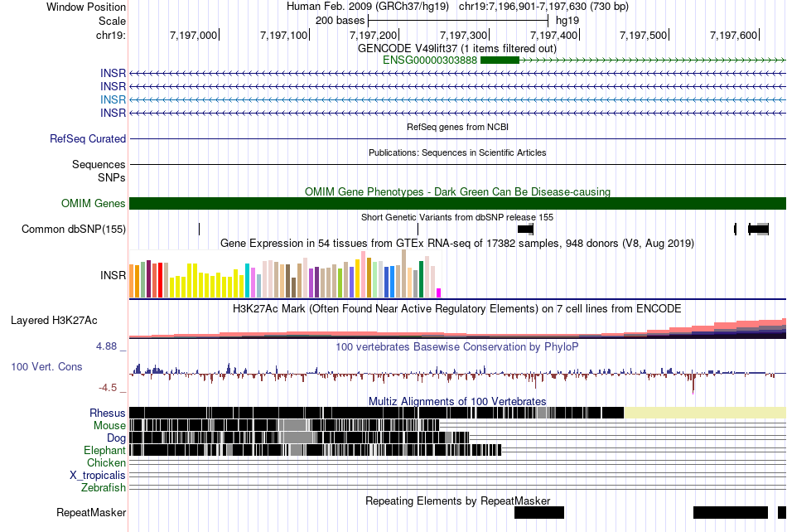Open the OMIM Genes track label

pos(94,203)
